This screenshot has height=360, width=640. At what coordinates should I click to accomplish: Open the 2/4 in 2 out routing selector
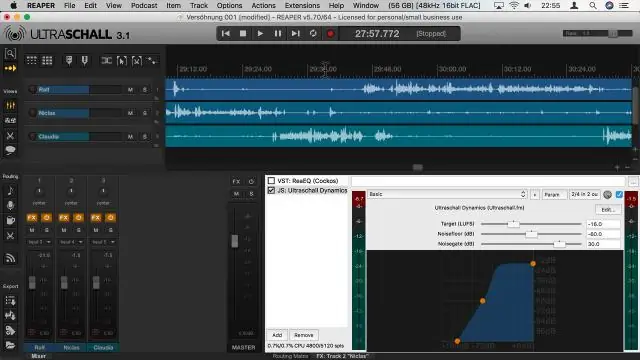point(584,195)
